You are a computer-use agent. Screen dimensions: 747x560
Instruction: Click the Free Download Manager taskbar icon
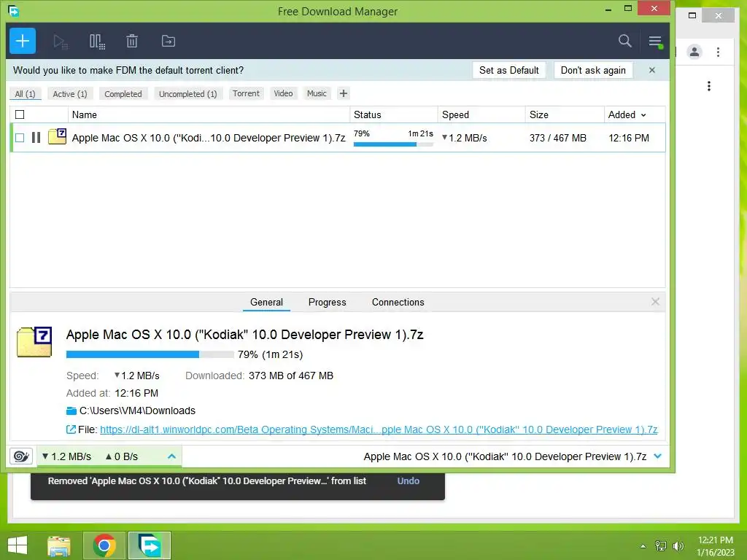[149, 545]
